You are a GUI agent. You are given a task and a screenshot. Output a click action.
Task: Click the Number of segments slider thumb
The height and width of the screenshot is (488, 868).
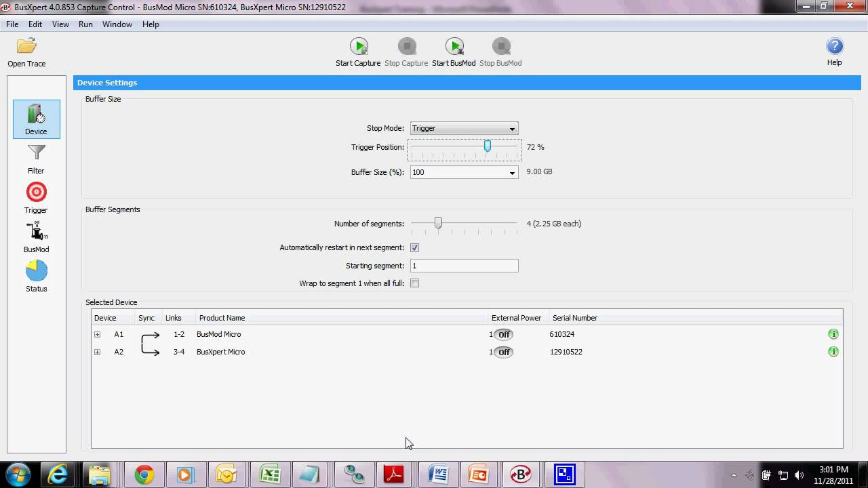click(x=438, y=223)
